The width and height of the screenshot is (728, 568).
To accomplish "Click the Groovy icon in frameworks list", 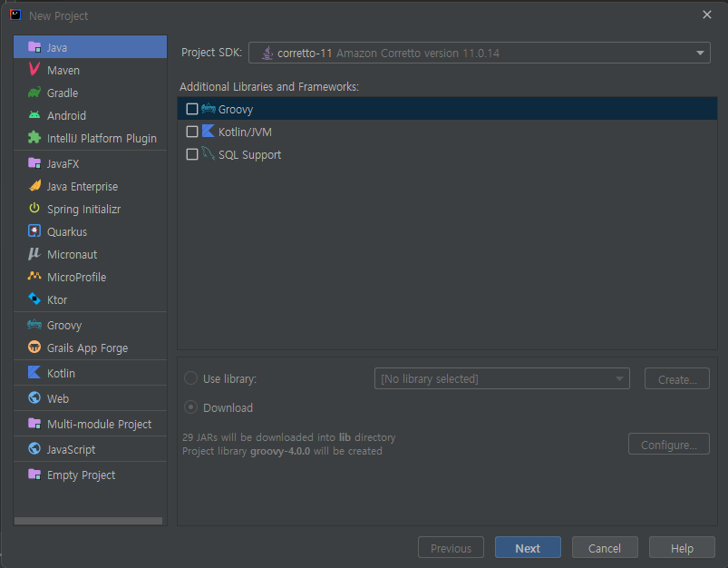I will tap(209, 109).
